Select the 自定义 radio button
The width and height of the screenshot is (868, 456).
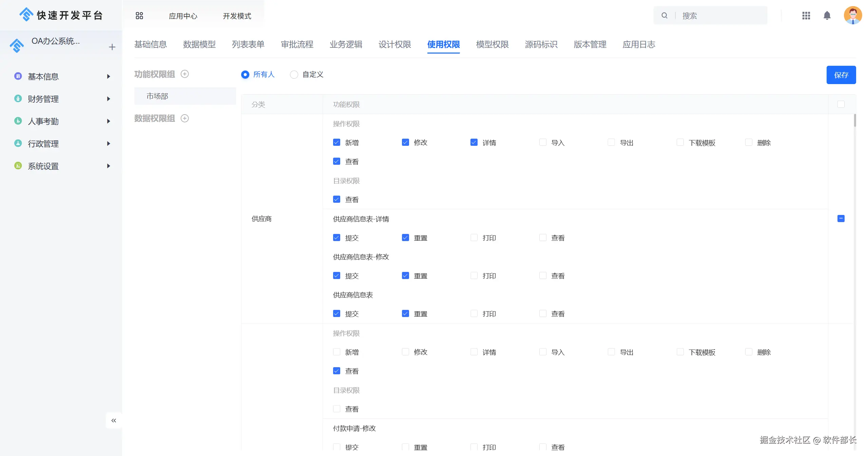[294, 75]
